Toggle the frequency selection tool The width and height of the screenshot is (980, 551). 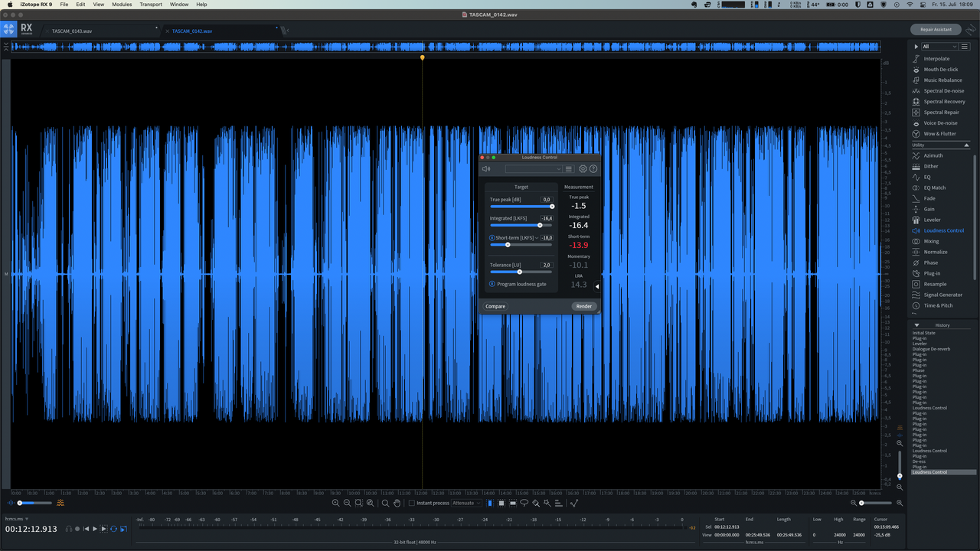coord(513,503)
